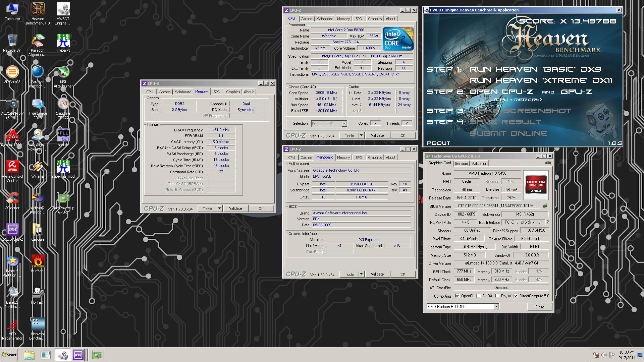This screenshot has height=362, width=644.
Task: Open Tools dropdown arrow in CPU-Z Memory window
Action: 219,208
